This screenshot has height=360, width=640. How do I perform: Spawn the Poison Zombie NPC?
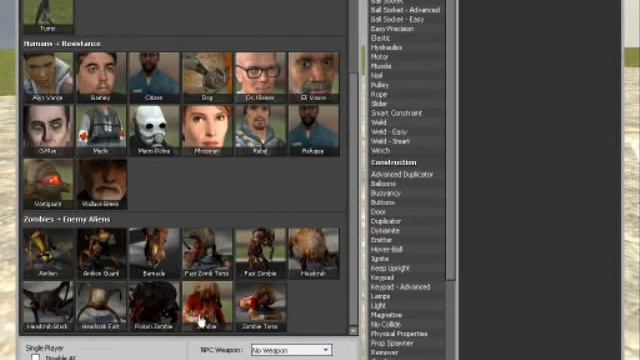click(x=154, y=306)
